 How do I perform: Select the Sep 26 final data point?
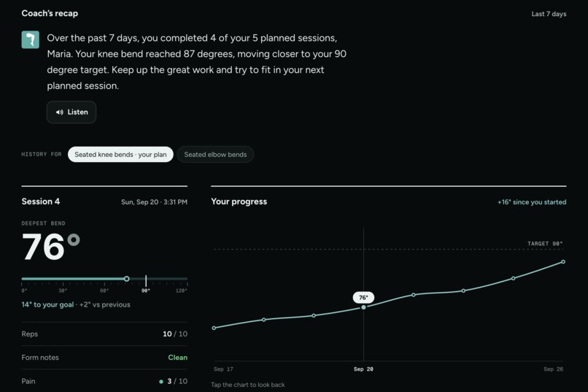(x=563, y=262)
